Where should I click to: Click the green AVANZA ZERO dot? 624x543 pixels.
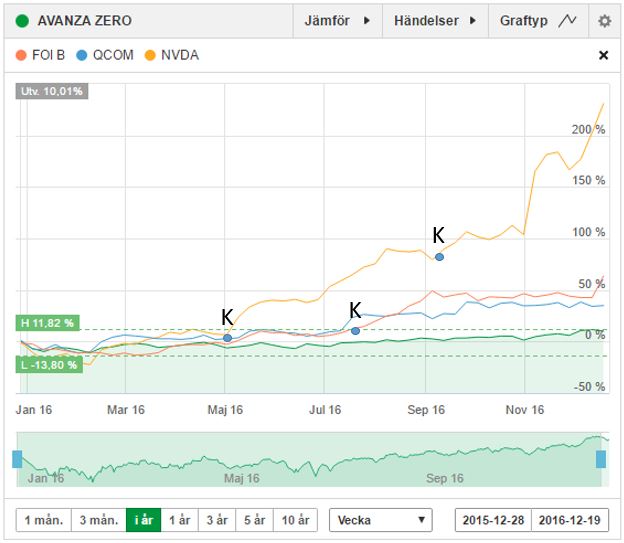[22, 21]
